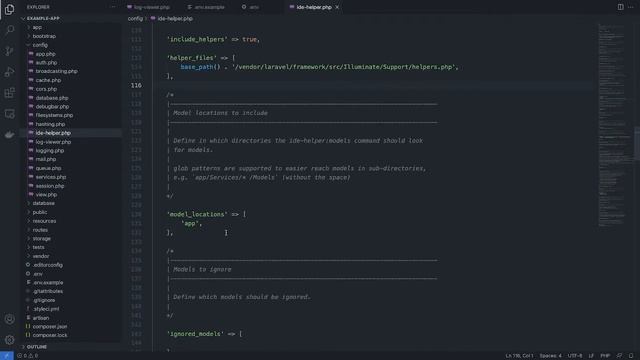Open services.php file

(51, 177)
